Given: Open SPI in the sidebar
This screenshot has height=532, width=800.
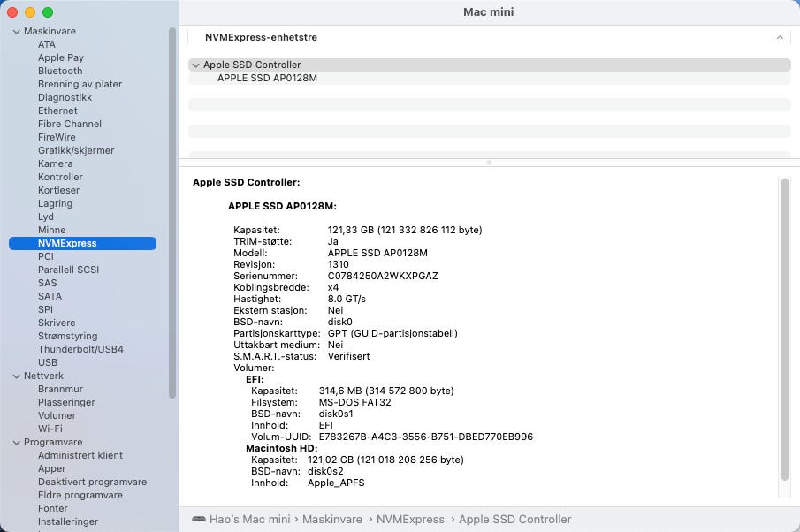Looking at the screenshot, I should point(45,309).
